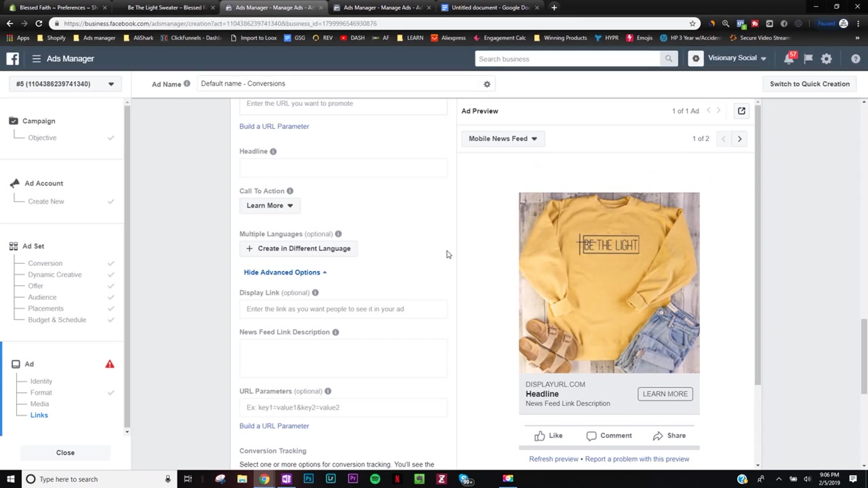The image size is (868, 488).
Task: Bookmark page with star icon
Action: click(692, 24)
